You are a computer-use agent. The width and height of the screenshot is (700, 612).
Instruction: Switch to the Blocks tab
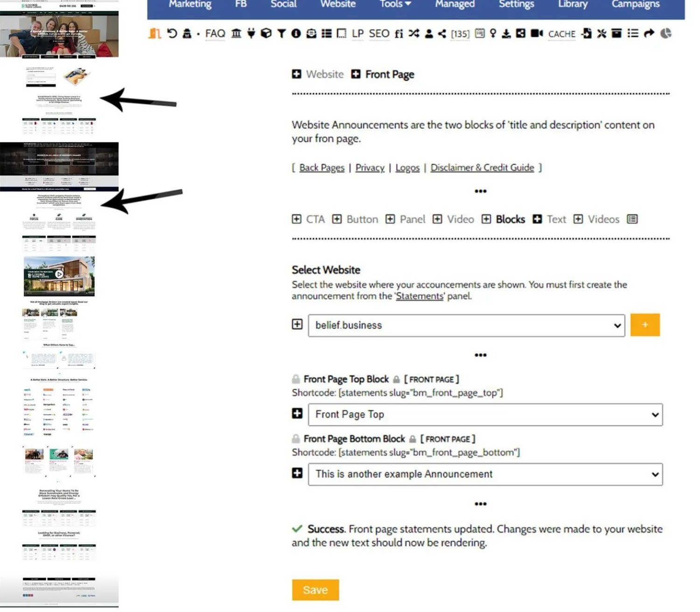pyautogui.click(x=510, y=219)
